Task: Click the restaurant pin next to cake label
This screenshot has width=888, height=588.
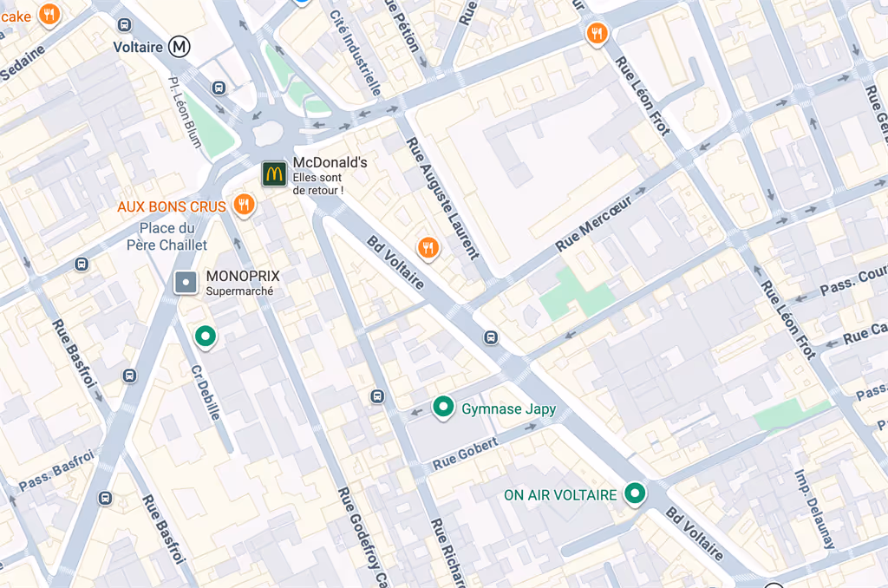Action: (49, 16)
